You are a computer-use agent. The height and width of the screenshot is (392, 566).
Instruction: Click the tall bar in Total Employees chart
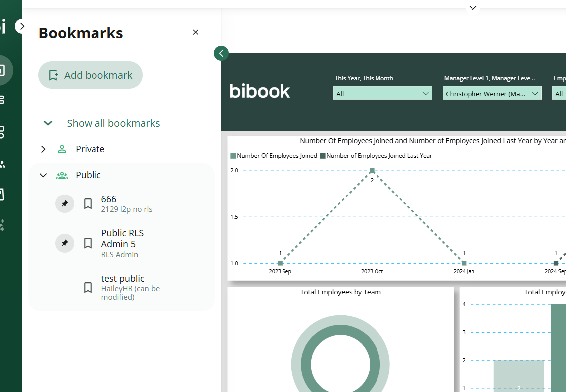(x=558, y=348)
